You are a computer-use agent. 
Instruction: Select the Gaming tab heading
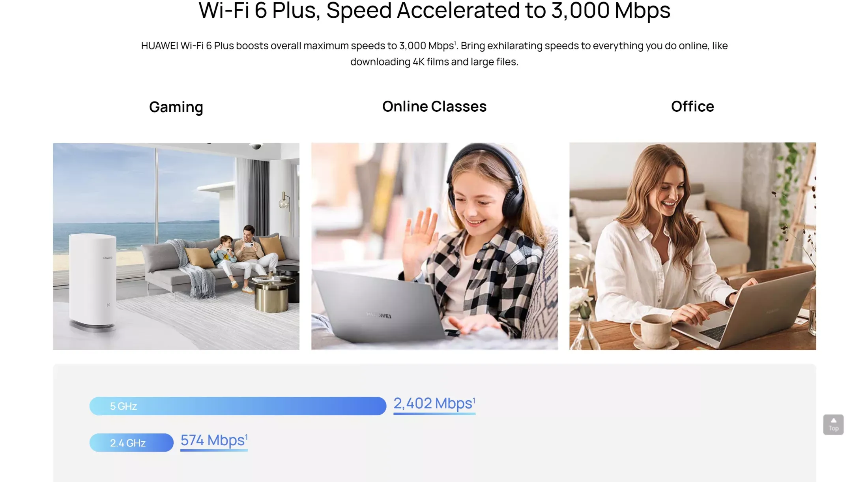tap(176, 107)
